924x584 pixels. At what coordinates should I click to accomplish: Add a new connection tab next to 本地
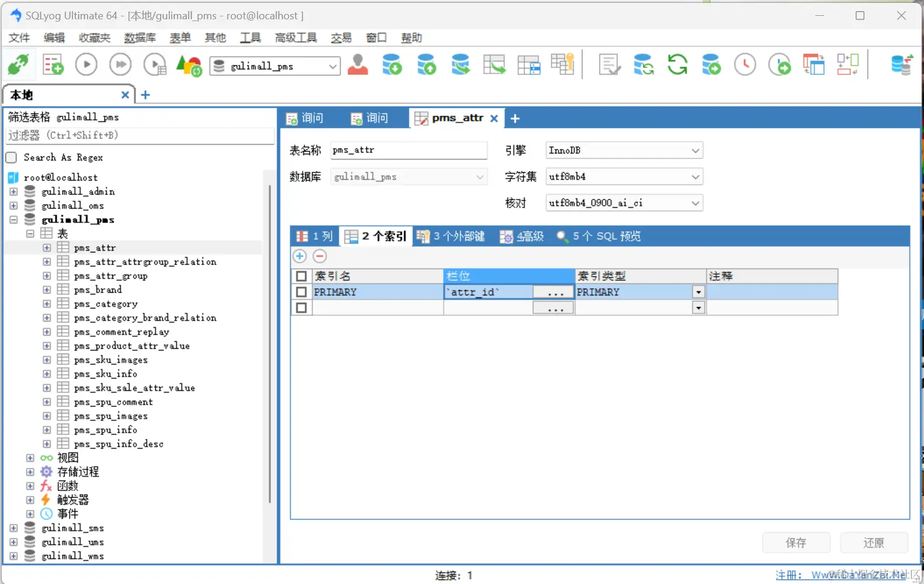tap(145, 95)
